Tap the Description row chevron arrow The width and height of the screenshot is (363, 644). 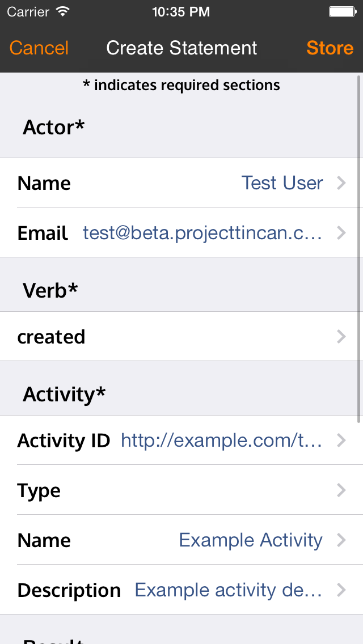pos(341,590)
